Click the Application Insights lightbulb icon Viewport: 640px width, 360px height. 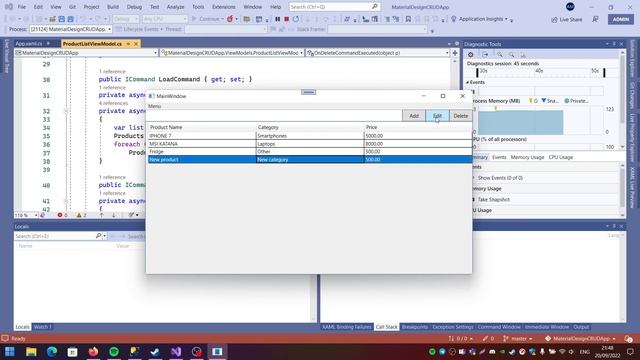tap(453, 19)
